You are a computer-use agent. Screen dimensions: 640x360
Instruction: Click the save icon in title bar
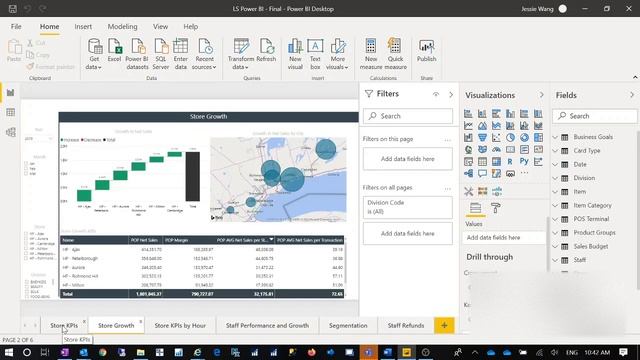tap(13, 9)
